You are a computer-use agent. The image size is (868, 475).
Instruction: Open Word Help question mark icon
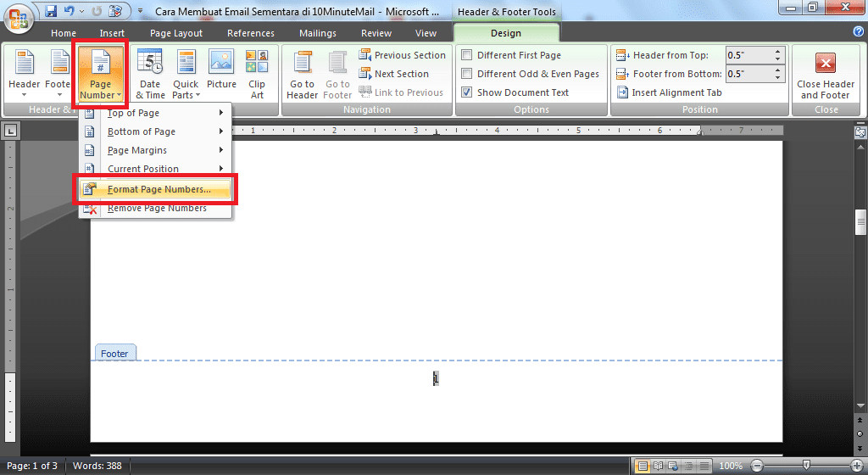(858, 32)
